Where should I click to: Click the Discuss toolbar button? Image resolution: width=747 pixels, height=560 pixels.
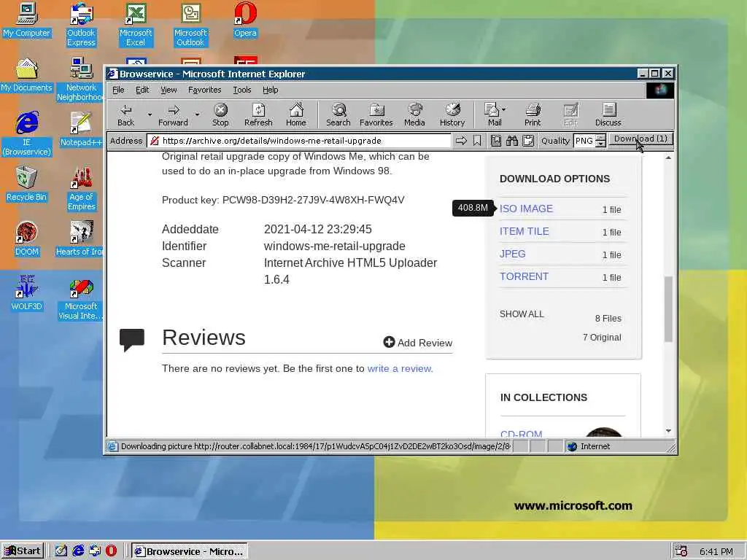[608, 115]
